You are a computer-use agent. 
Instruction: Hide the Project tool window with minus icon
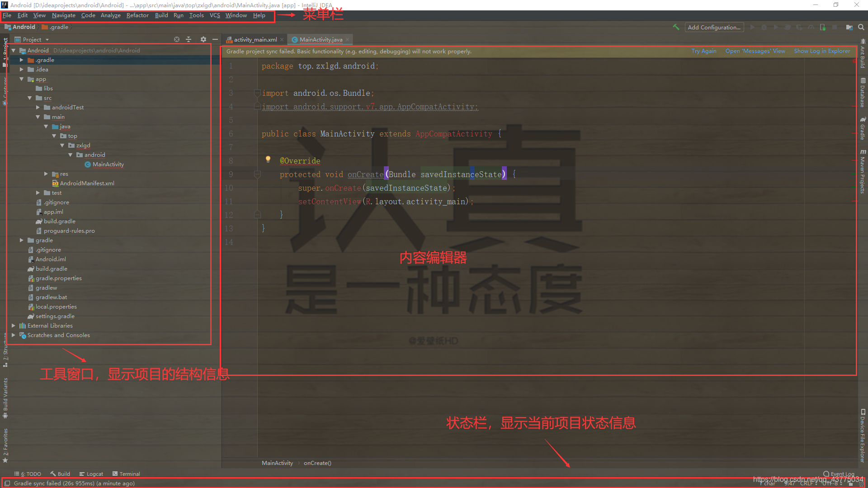coord(215,40)
